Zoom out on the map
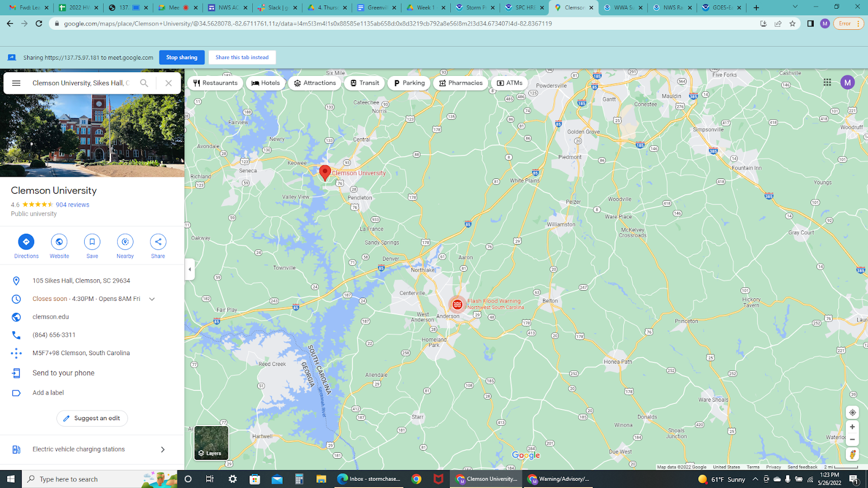The height and width of the screenshot is (488, 868). (852, 440)
